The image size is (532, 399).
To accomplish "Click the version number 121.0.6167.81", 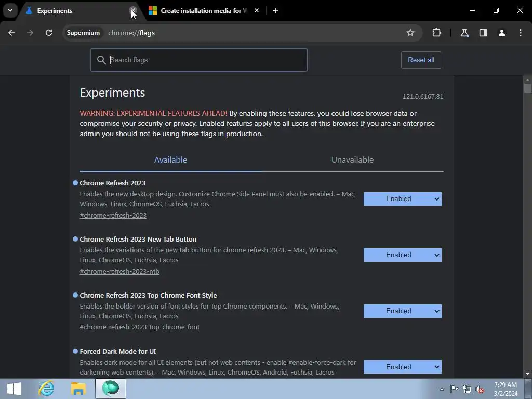I will click(423, 96).
